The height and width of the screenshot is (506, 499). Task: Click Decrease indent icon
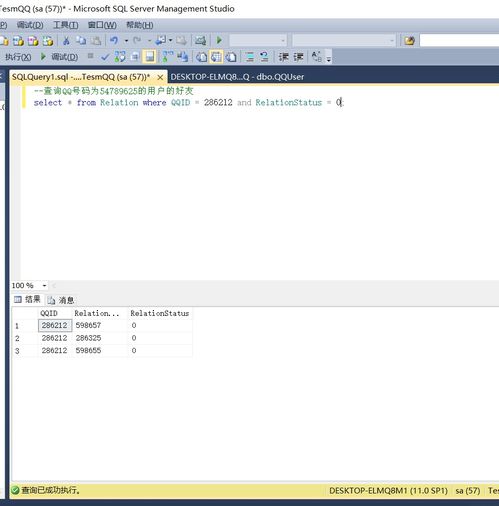(284, 57)
